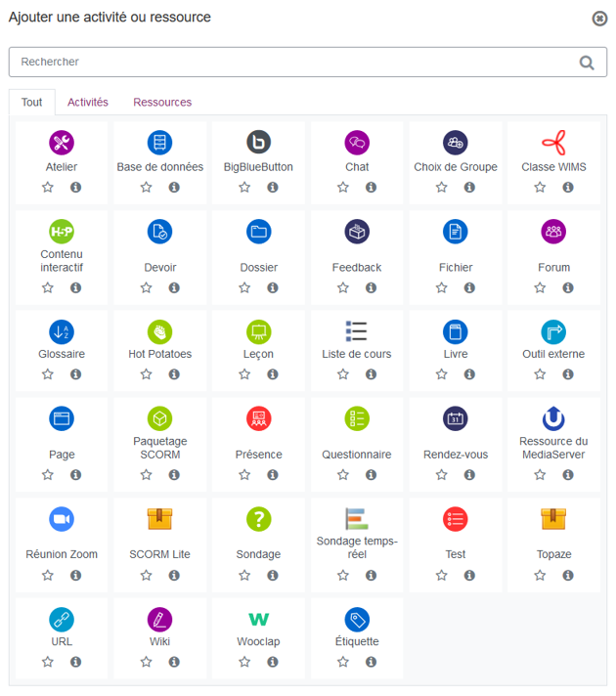Viewport: 616px width, 696px height.
Task: Select the Ressource du MediaServer icon
Action: [553, 418]
